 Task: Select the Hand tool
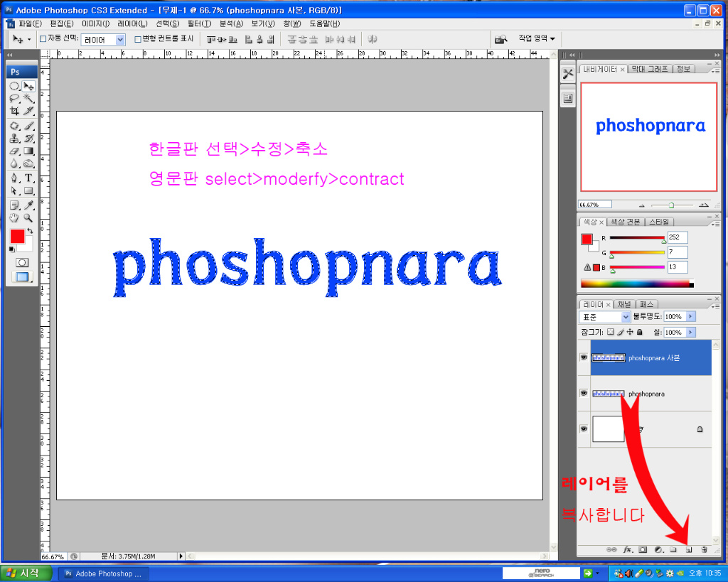tap(14, 217)
